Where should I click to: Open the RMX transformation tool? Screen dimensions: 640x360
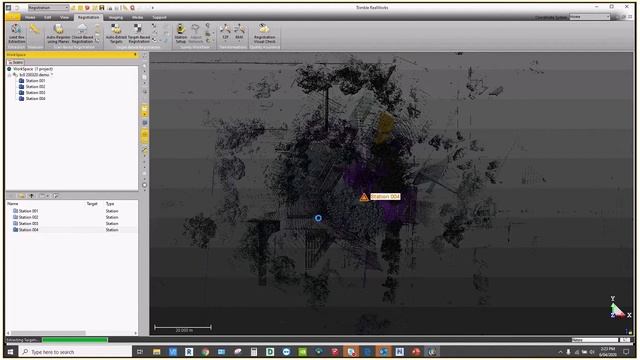pos(239,32)
